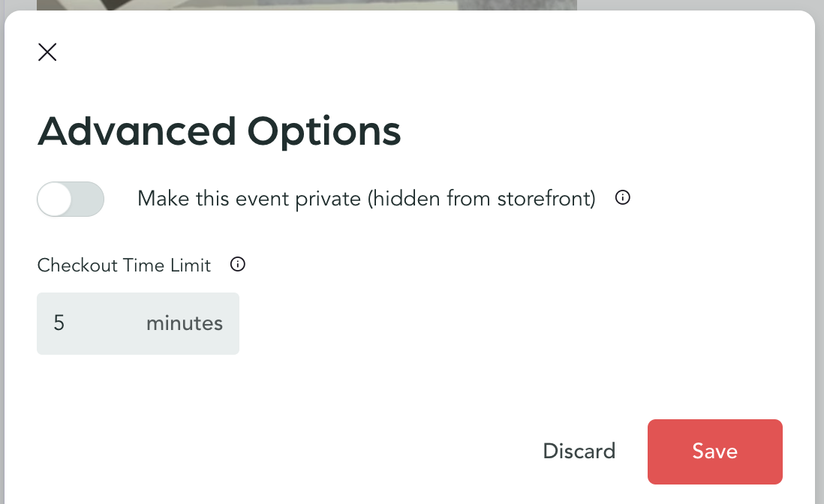This screenshot has height=504, width=824.
Task: Enable hiding the event from storefront
Action: [71, 199]
